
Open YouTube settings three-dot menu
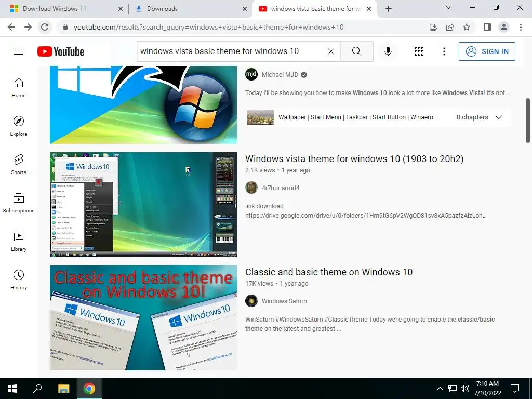(444, 51)
